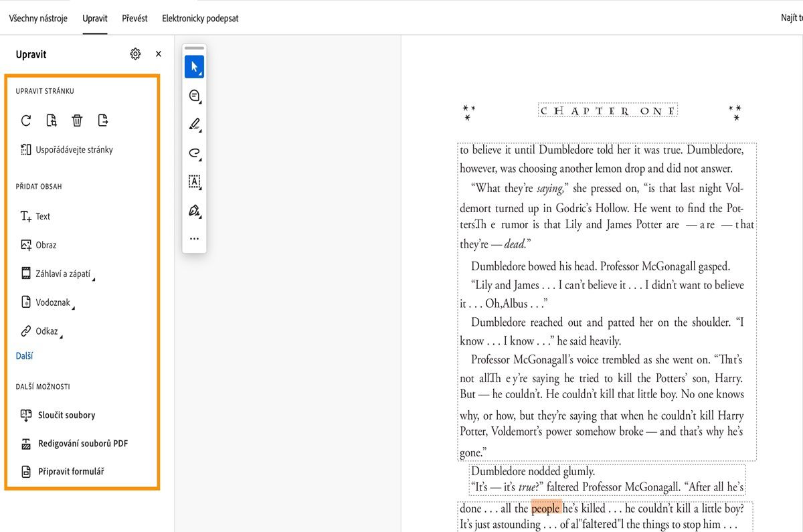
Task: Click text 'Dumbledore nodded glumly.'
Action: tap(533, 471)
